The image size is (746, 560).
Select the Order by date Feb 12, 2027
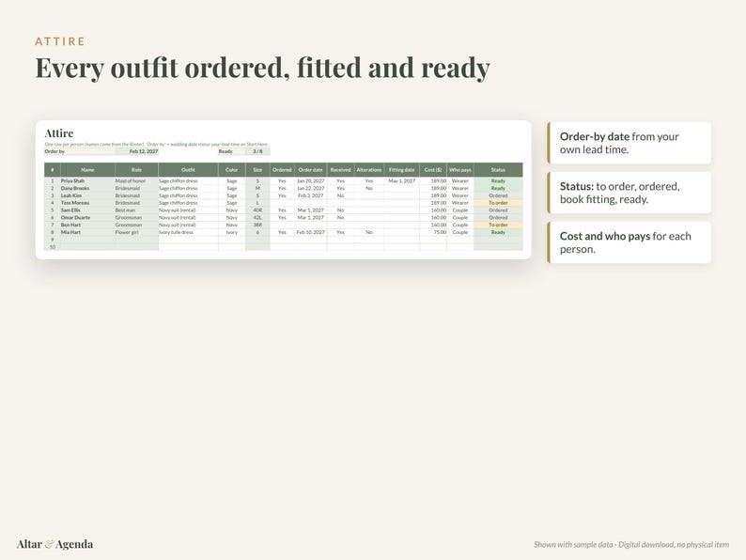tap(137, 151)
